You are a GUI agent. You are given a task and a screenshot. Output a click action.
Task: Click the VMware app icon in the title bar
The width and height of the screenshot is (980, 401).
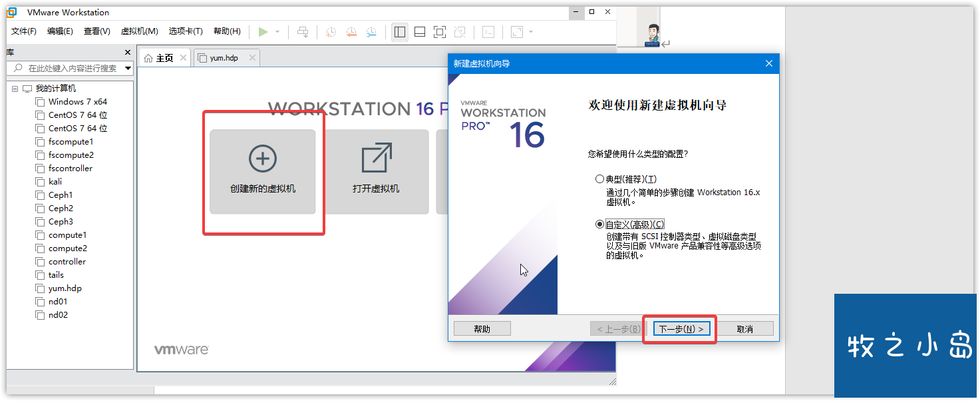[12, 12]
